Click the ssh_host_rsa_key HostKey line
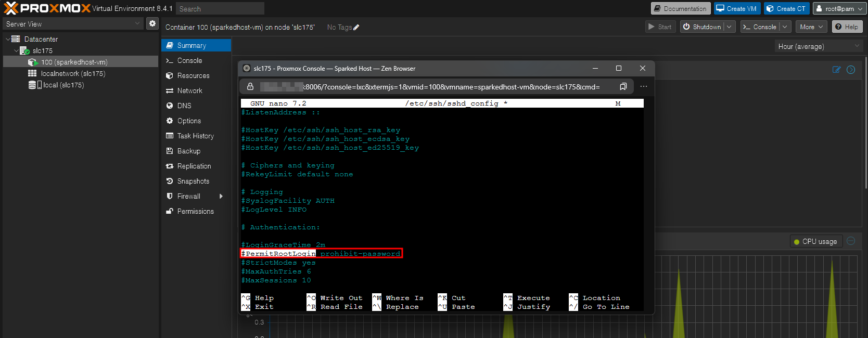The height and width of the screenshot is (338, 868). (321, 130)
